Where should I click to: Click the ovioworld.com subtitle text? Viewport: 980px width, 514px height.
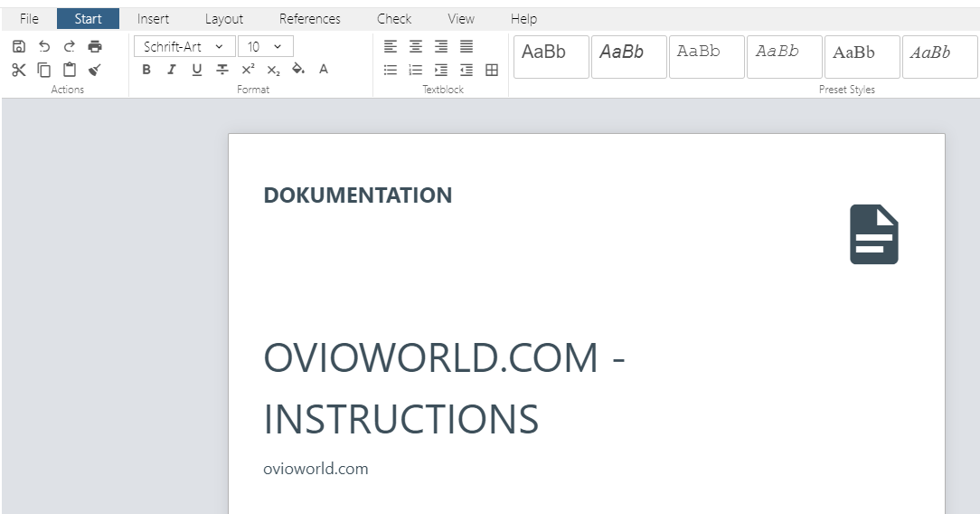tap(316, 469)
